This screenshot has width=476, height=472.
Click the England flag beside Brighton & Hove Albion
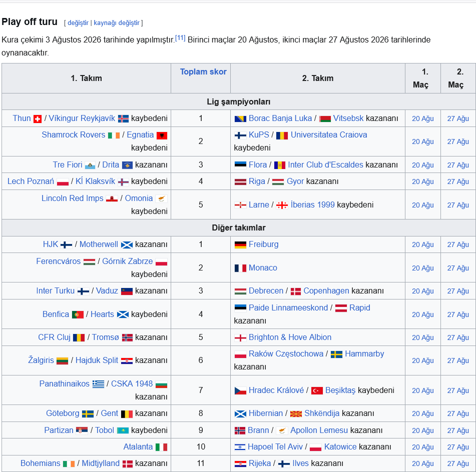pyautogui.click(x=240, y=337)
